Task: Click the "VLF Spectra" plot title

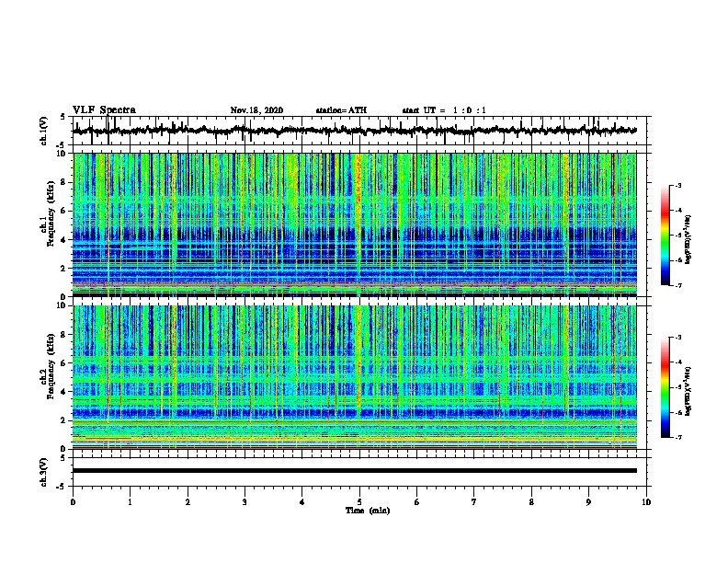Action: click(x=104, y=109)
